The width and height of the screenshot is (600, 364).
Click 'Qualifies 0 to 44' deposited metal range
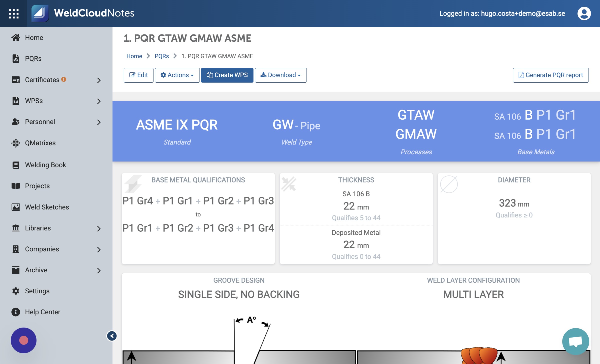(x=356, y=257)
